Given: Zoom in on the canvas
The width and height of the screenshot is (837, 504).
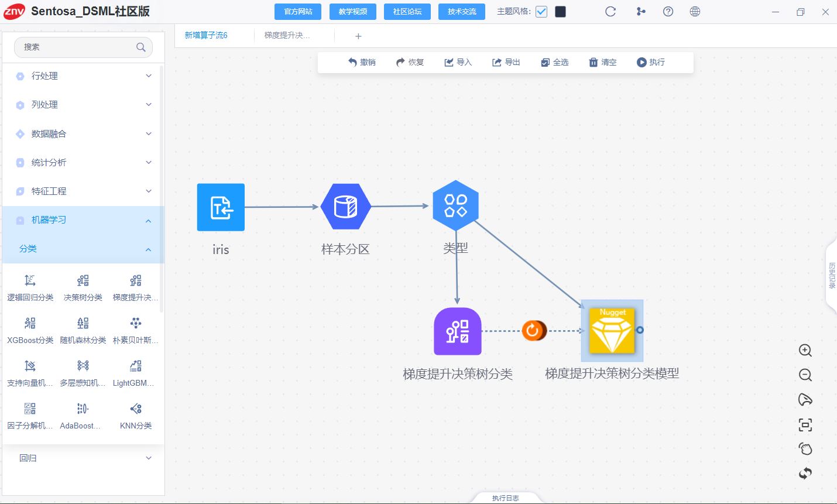Looking at the screenshot, I should pos(805,351).
